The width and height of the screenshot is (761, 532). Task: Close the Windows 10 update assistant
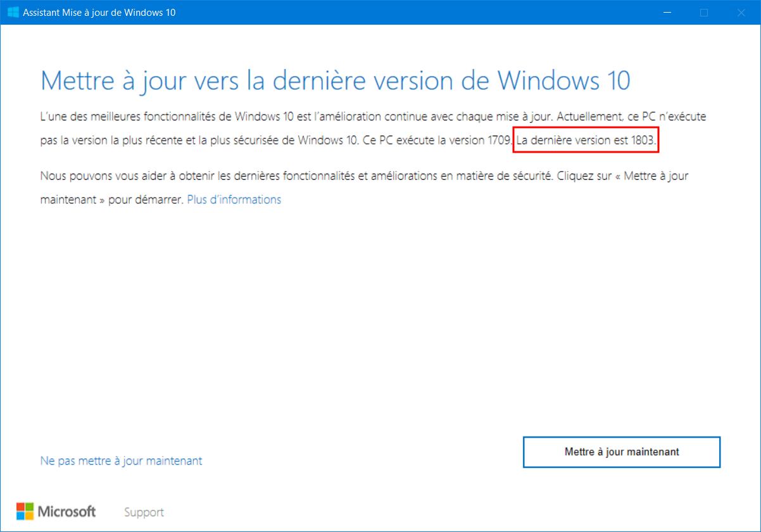(741, 12)
